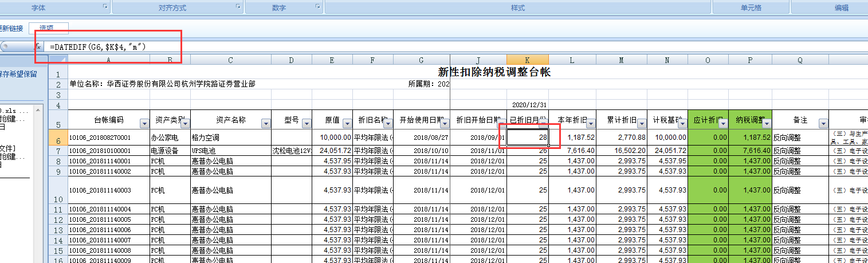Open the Alignment (对齐方式) dialog launcher
868x263 pixels.
tap(238, 6)
